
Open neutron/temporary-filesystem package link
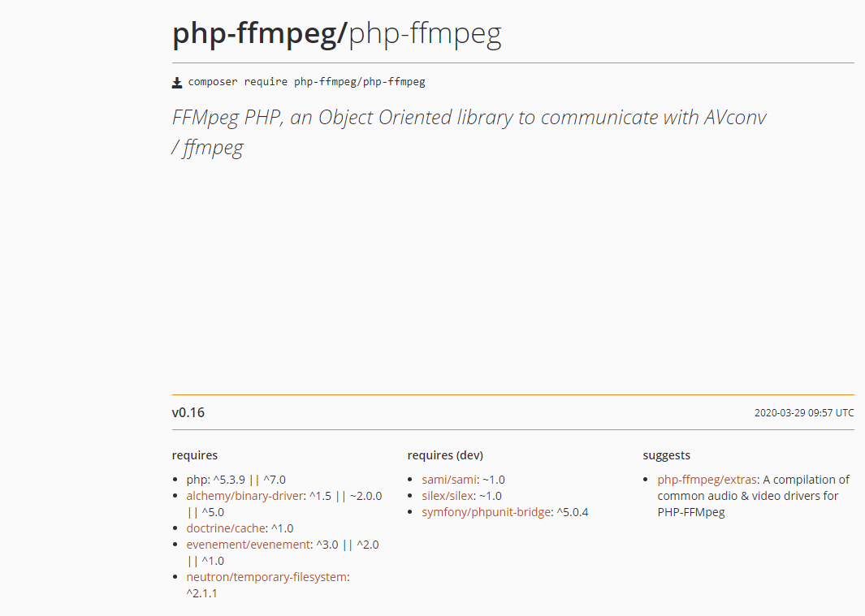[266, 577]
